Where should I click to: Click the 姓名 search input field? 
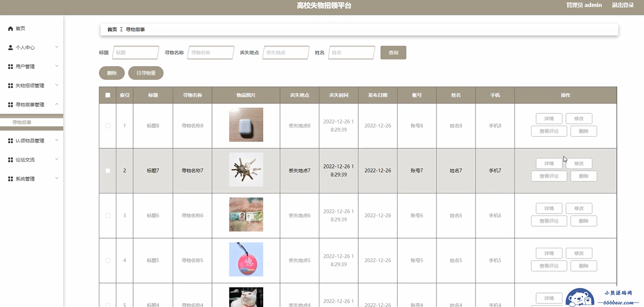(351, 53)
